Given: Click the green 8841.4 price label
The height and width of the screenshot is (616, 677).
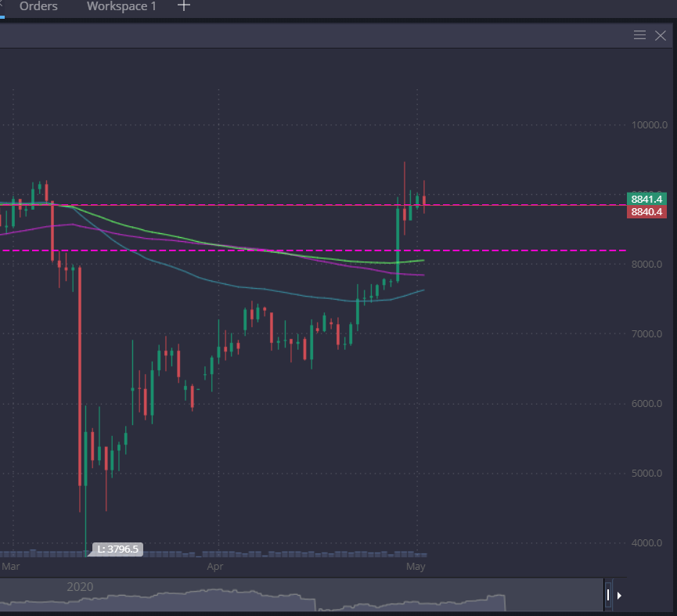Looking at the screenshot, I should [x=646, y=199].
